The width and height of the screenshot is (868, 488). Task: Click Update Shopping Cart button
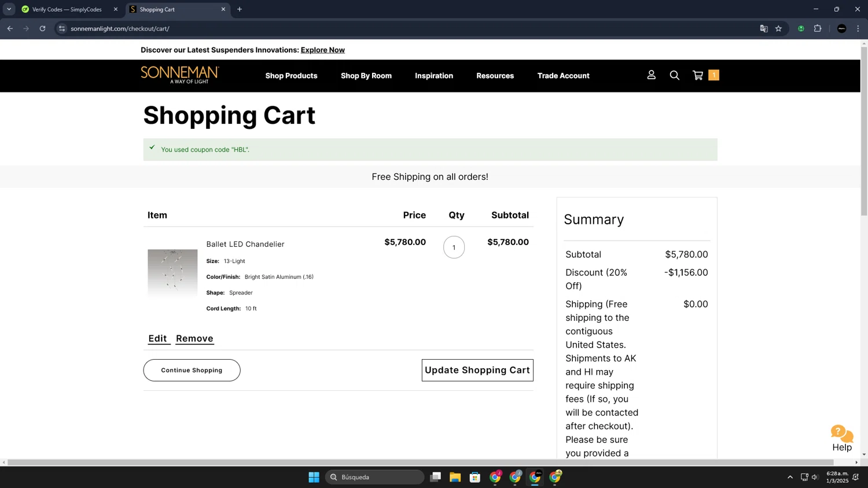[x=477, y=370]
